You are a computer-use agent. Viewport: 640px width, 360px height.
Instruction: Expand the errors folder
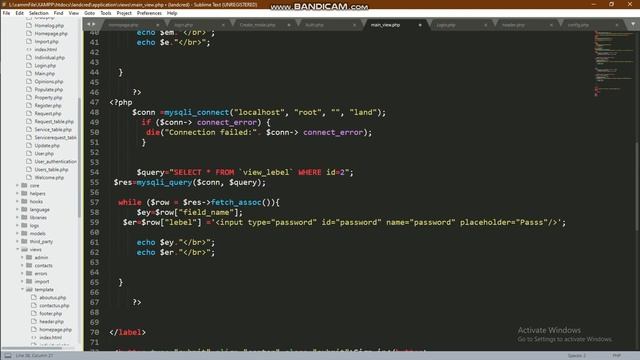[x=22, y=273]
